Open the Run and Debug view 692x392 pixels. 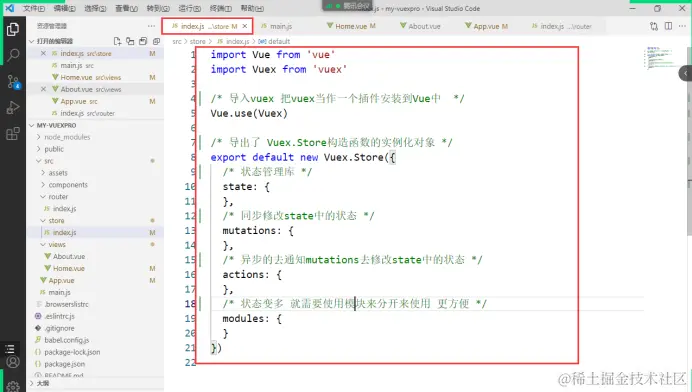(13, 107)
